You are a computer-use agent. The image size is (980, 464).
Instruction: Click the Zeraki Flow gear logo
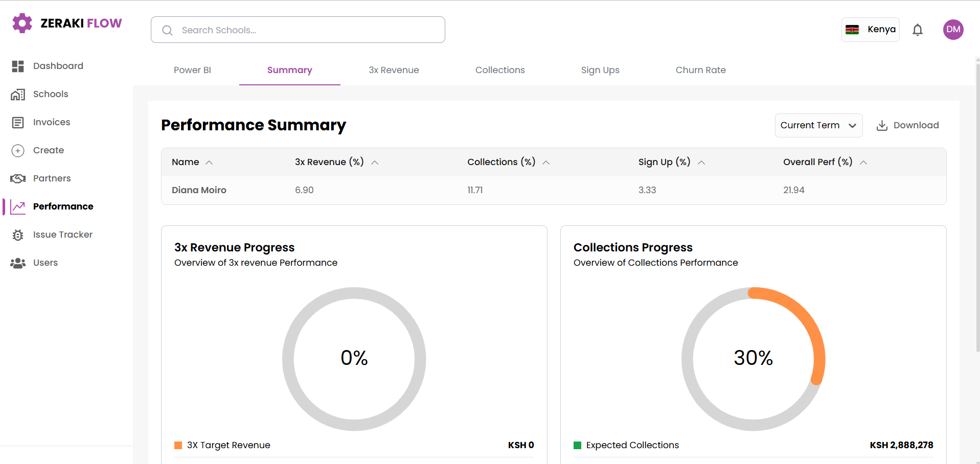click(x=22, y=23)
